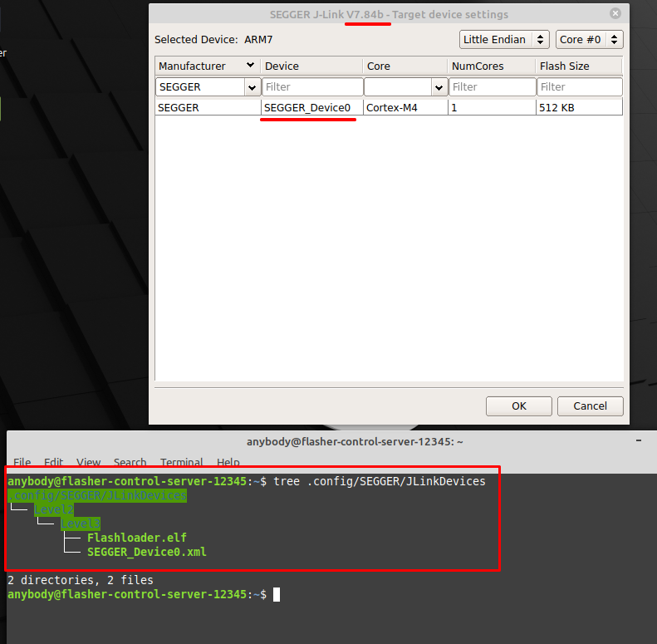Click the .config/SEGGER/JLinkDevices root path line
Image resolution: width=657 pixels, height=644 pixels.
pos(97,495)
